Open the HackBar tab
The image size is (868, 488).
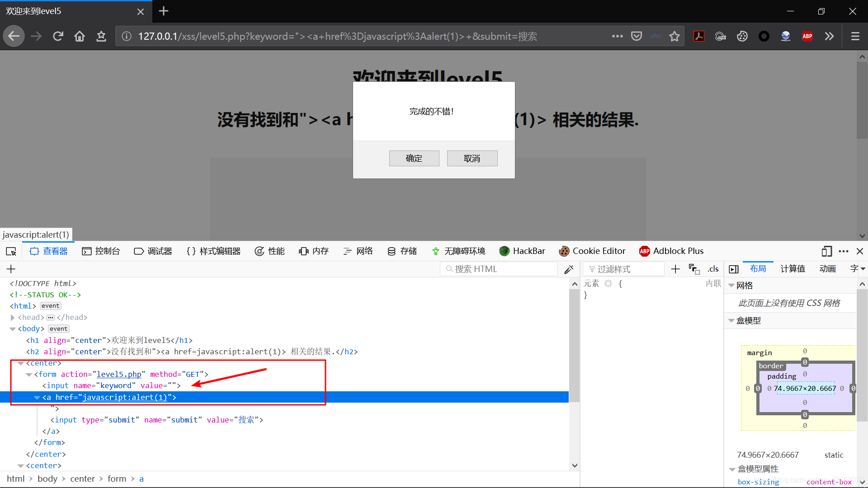click(522, 251)
